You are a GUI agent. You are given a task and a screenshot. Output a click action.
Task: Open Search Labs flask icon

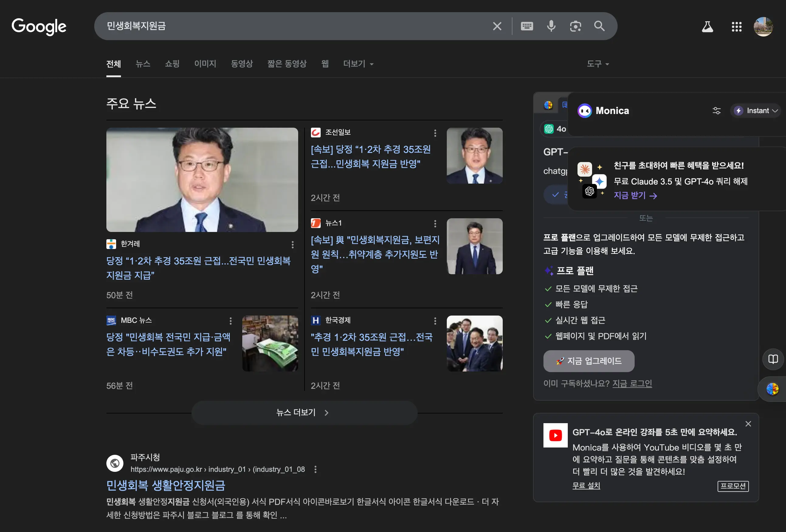(707, 26)
